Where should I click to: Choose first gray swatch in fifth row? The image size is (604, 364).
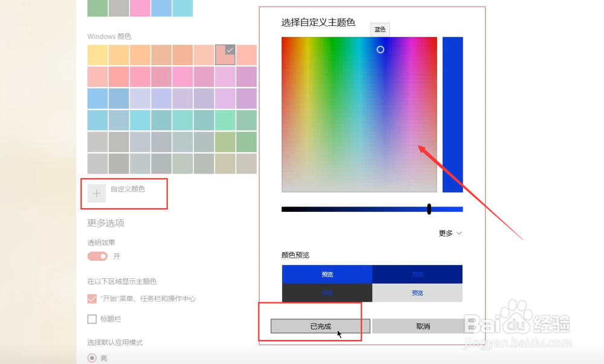(x=97, y=142)
